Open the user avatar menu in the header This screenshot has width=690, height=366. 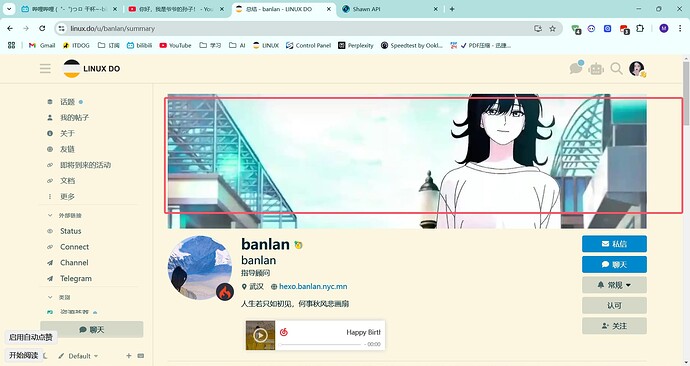point(637,69)
